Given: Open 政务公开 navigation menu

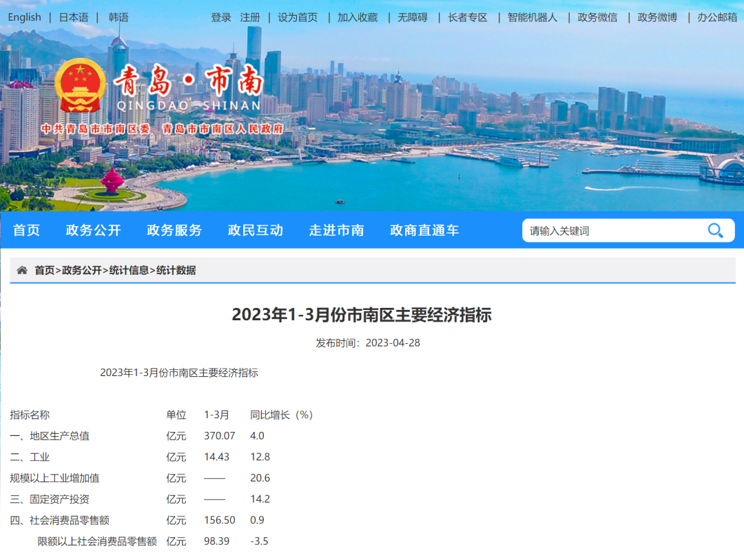Looking at the screenshot, I should click(x=94, y=230).
